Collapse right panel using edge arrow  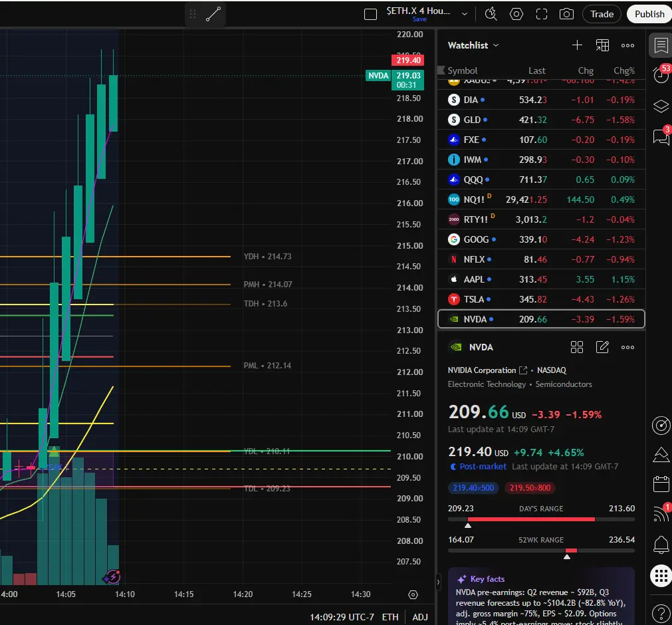pyautogui.click(x=438, y=582)
